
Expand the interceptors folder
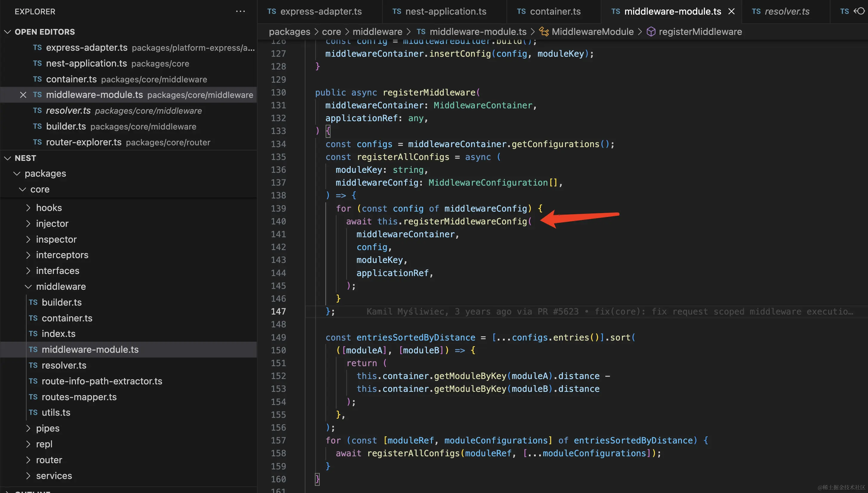coord(28,255)
